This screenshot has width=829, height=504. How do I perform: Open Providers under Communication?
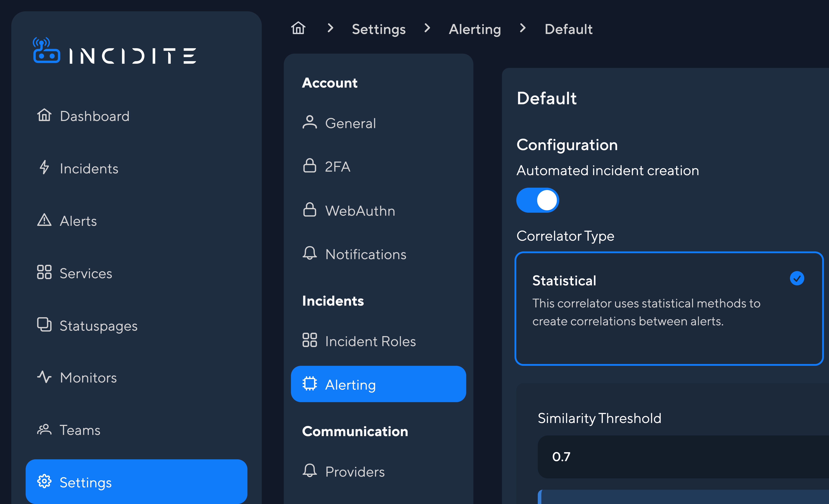pyautogui.click(x=378, y=472)
